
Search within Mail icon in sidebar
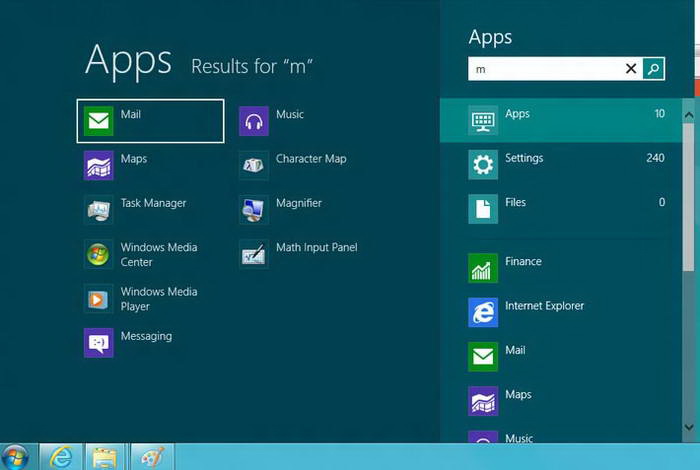[483, 357]
